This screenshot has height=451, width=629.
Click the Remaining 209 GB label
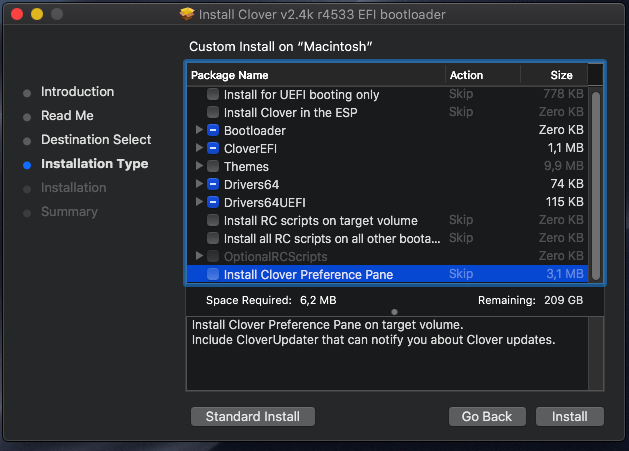tap(530, 300)
